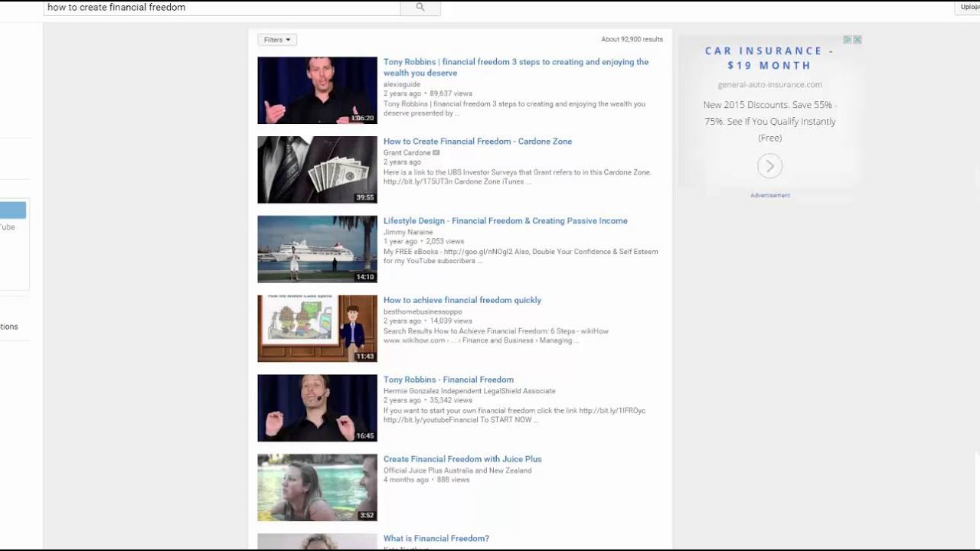Viewport: 980px width, 551px height.
Task: Click the 14,039 views text
Action: tap(451, 321)
